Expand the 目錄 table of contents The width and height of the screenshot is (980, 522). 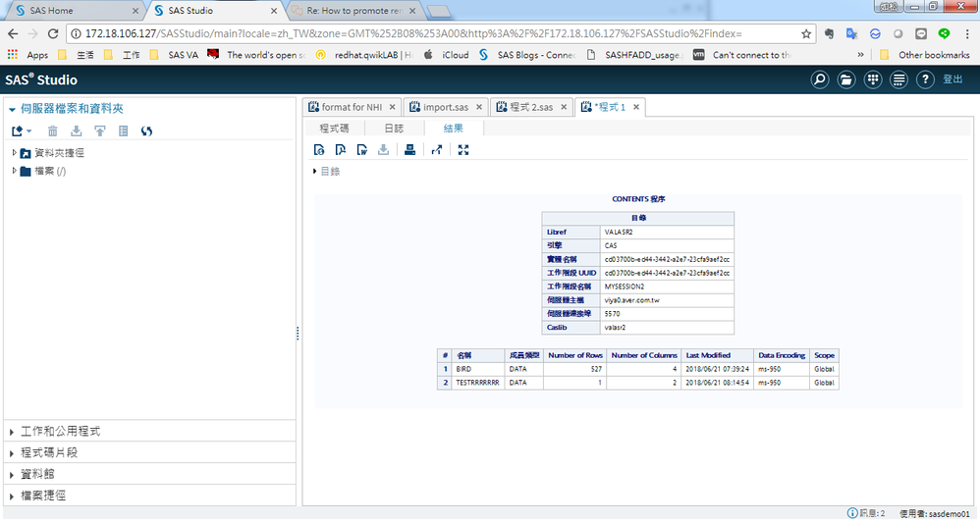pos(314,172)
